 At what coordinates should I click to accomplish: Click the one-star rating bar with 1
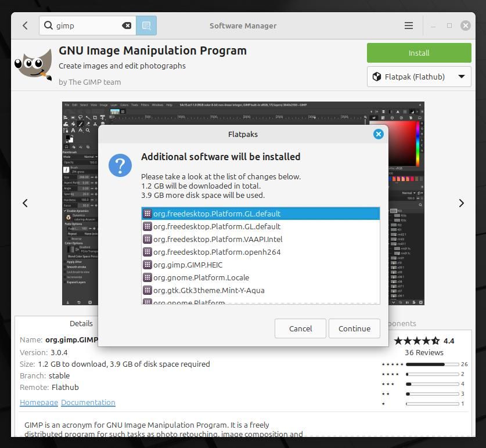tap(432, 404)
